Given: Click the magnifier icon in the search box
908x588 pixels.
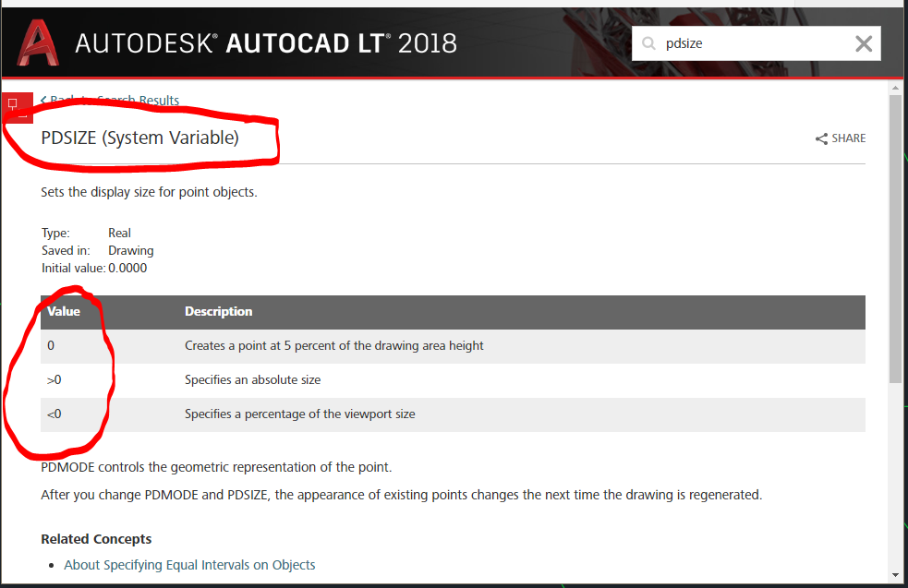Looking at the screenshot, I should click(650, 42).
